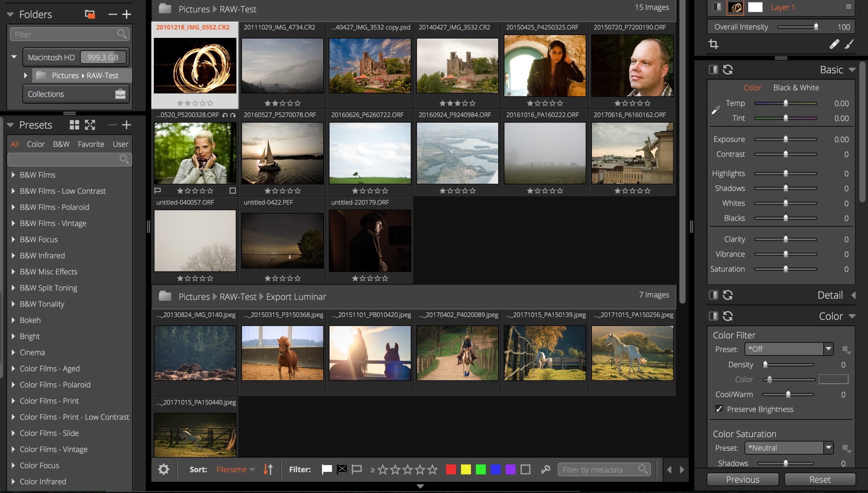The image size is (868, 493).
Task: Toggle Detail panel on/off switch
Action: [x=713, y=295]
